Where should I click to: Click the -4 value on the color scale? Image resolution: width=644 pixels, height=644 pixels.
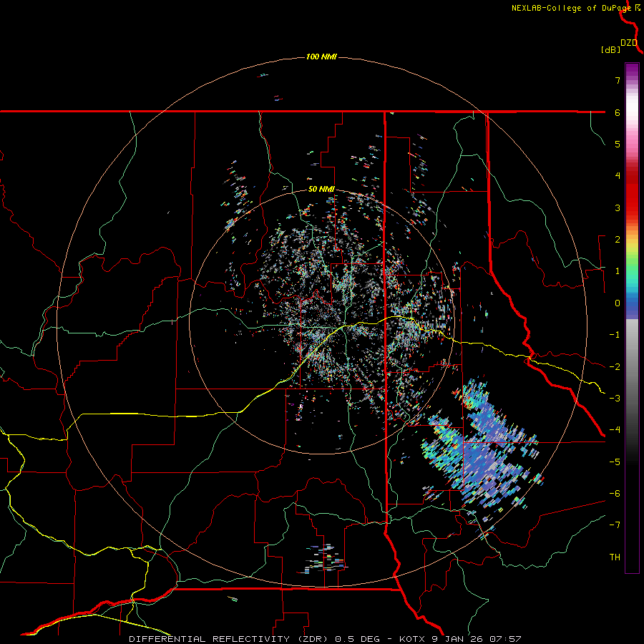coord(615,430)
